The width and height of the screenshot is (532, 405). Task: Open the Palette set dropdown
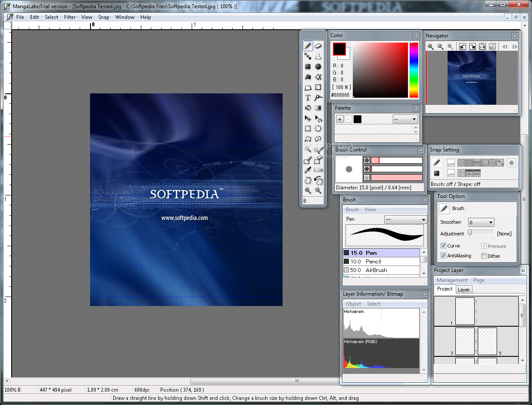click(405, 119)
